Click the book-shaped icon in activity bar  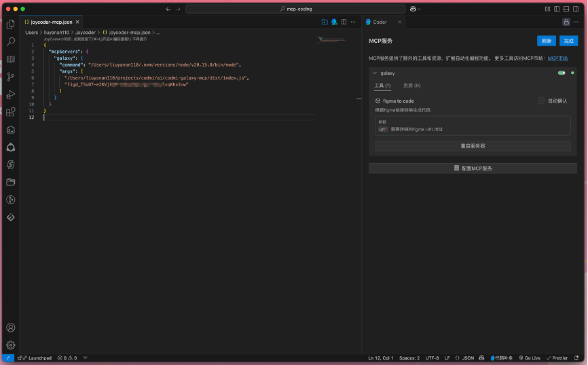(x=10, y=59)
